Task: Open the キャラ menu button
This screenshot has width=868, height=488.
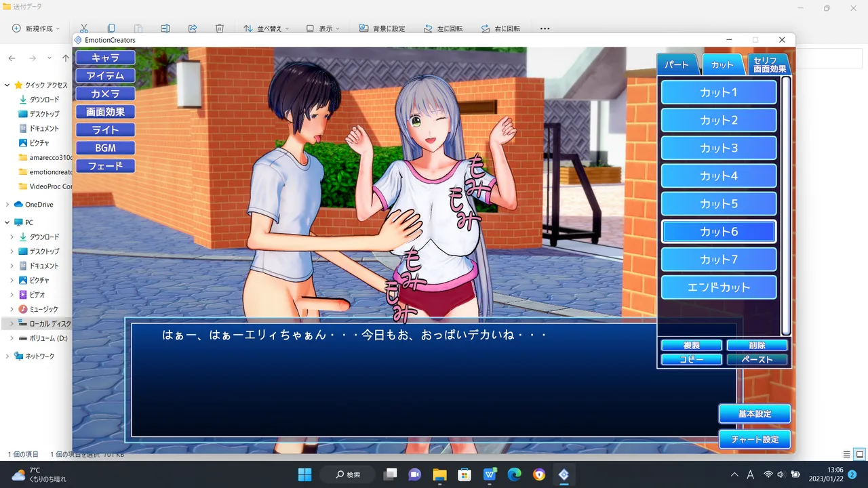Action: (105, 58)
